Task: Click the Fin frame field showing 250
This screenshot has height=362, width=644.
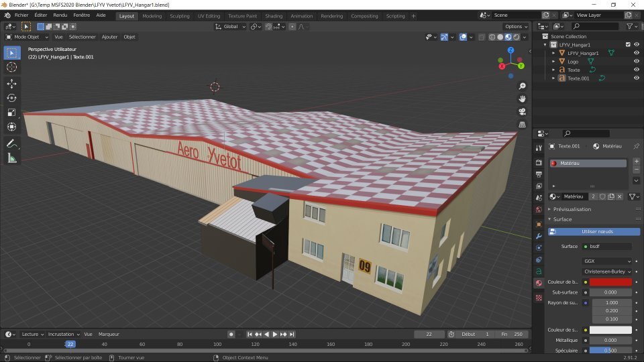Action: (512, 334)
